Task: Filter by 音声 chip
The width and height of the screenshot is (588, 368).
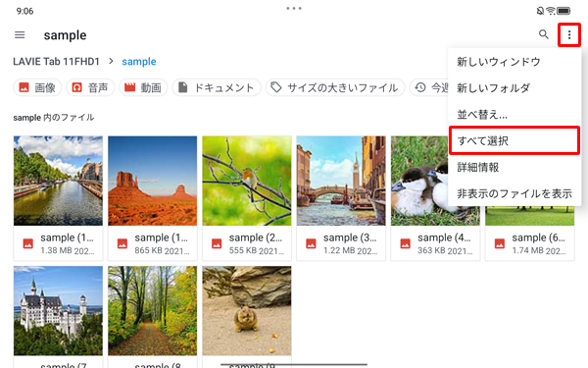Action: coord(90,87)
